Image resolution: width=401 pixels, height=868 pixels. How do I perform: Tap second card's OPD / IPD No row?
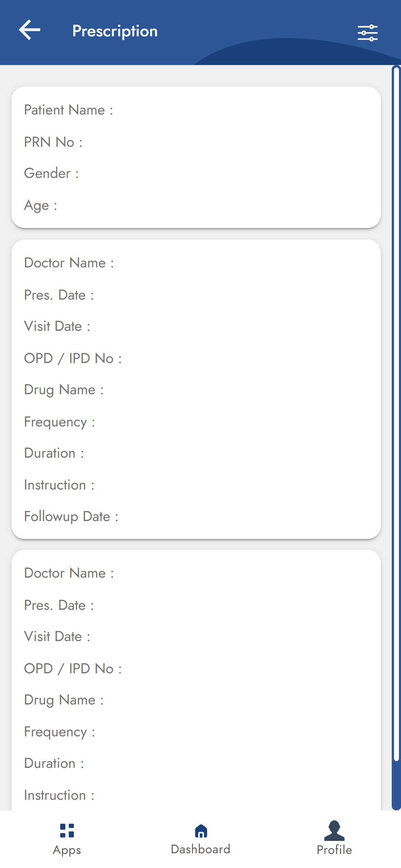[73, 669]
